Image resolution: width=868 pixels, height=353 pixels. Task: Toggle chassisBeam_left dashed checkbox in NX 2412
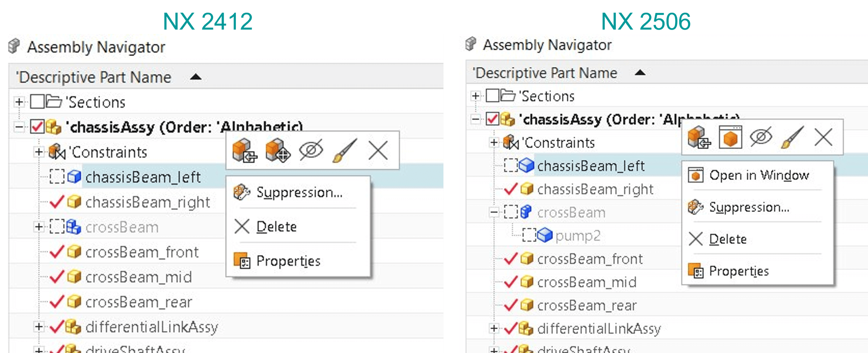click(x=57, y=177)
